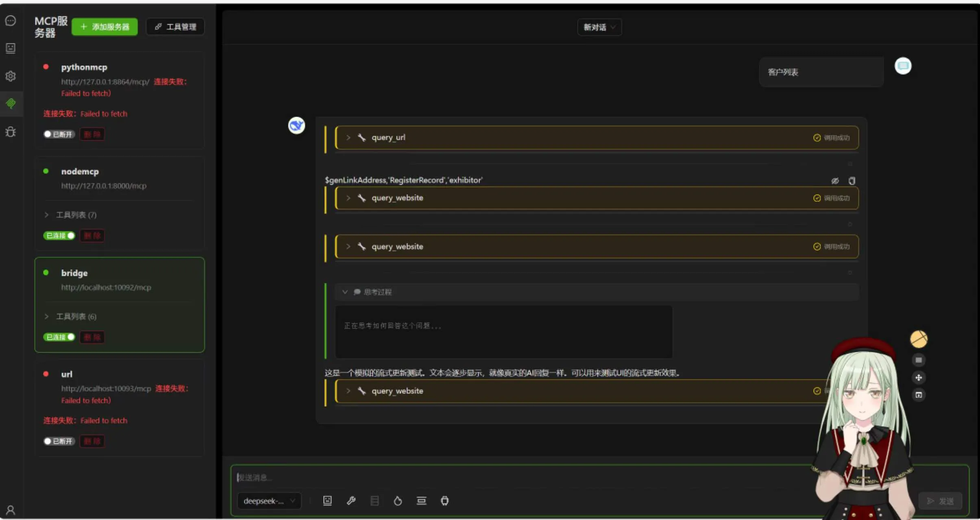
Task: Hide the $genLinkAddress message with eye-slash icon
Action: coord(835,181)
